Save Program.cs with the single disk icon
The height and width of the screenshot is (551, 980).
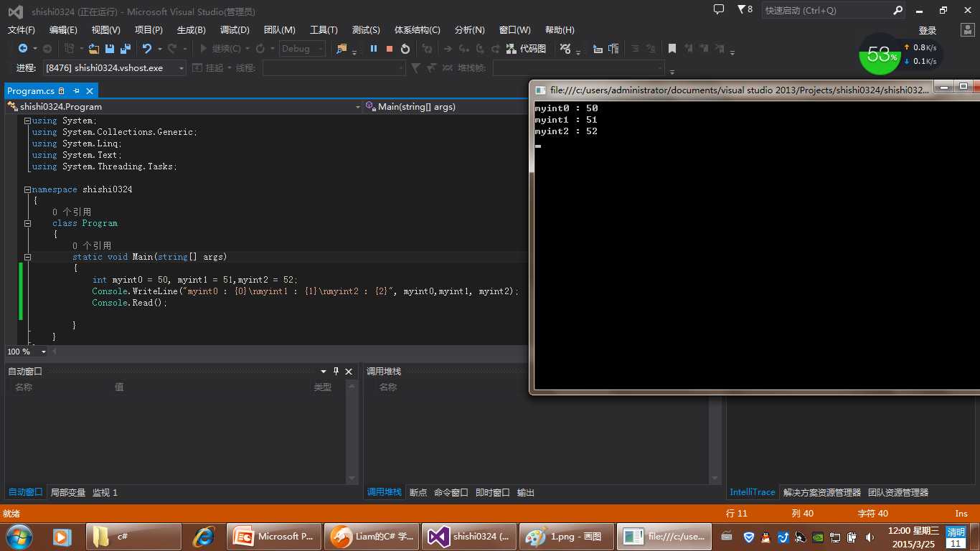click(x=110, y=49)
